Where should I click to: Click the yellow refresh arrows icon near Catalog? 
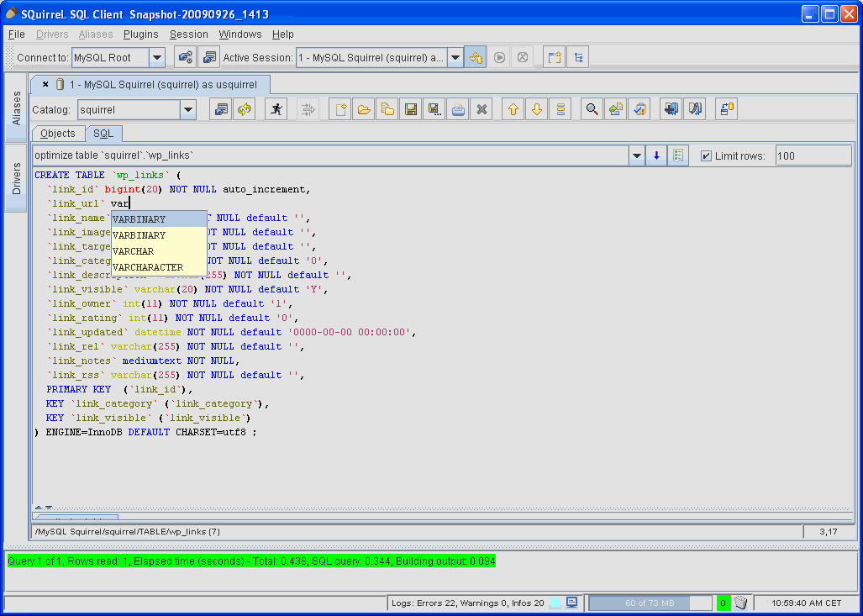point(245,109)
